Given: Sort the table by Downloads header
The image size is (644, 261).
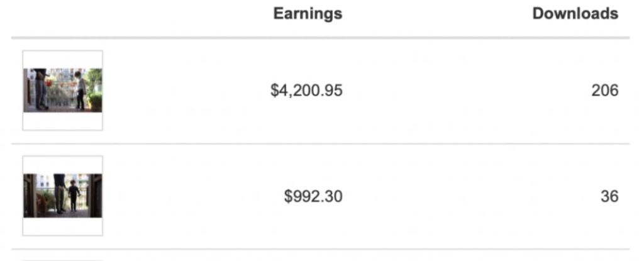Looking at the screenshot, I should tap(575, 14).
